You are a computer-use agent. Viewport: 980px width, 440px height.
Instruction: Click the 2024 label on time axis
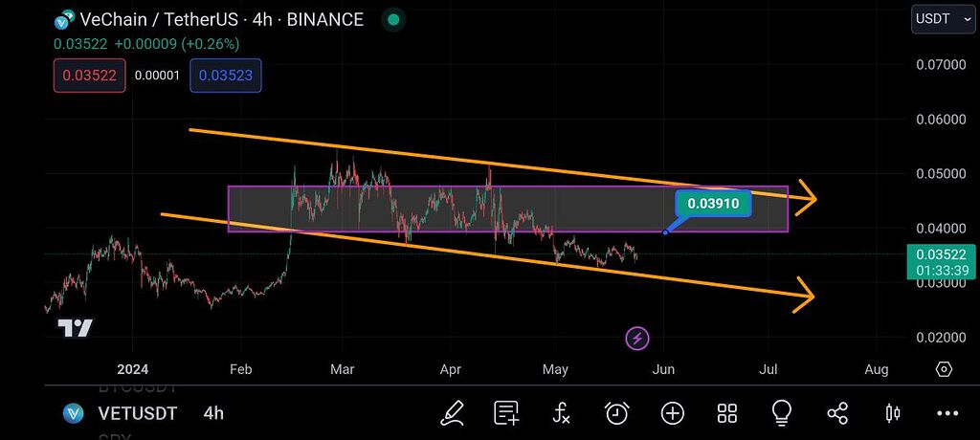click(x=132, y=369)
